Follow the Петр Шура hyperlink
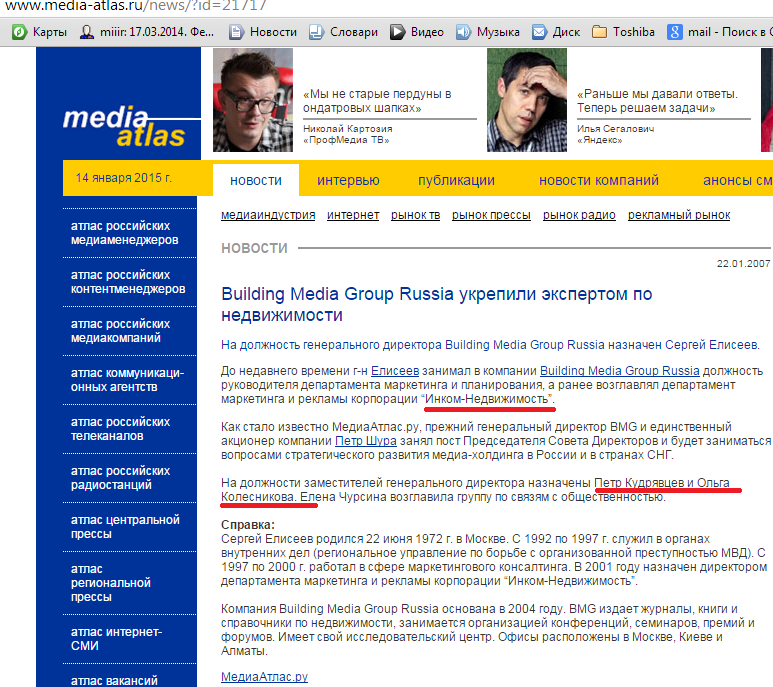Screen dimensions: 773x687 pos(366,441)
